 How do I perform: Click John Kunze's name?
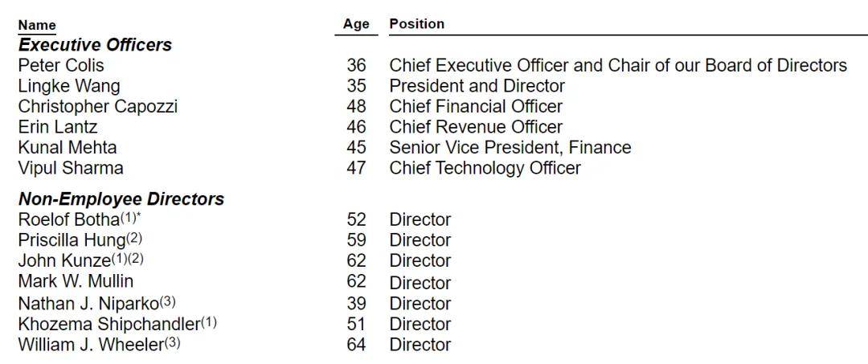(63, 260)
